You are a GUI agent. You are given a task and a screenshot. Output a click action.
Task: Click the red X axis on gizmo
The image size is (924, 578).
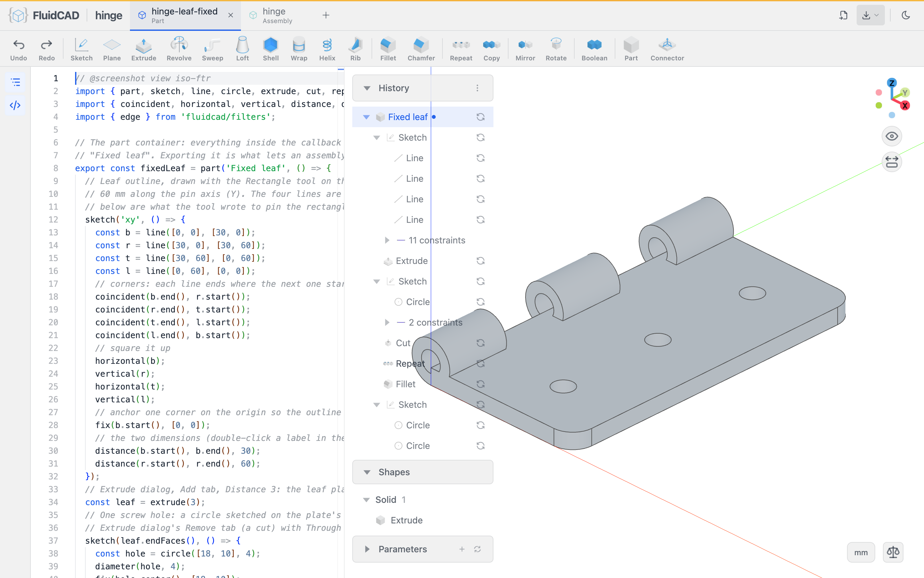pos(904,106)
